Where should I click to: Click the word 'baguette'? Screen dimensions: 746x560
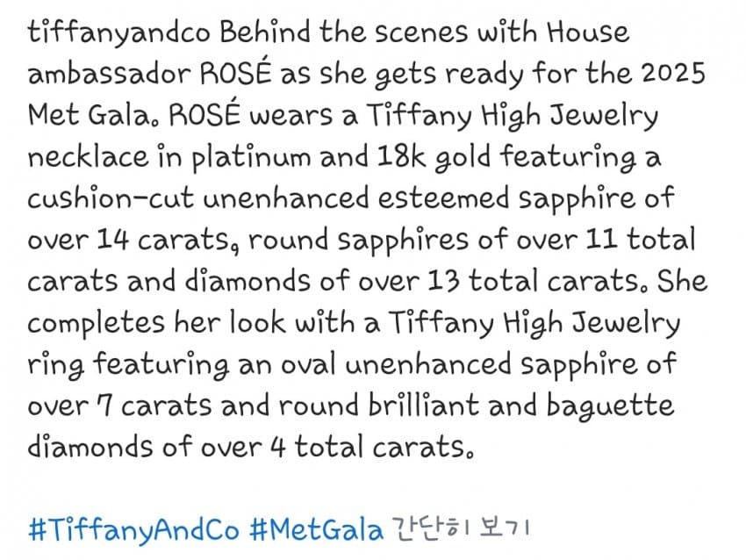pos(610,407)
